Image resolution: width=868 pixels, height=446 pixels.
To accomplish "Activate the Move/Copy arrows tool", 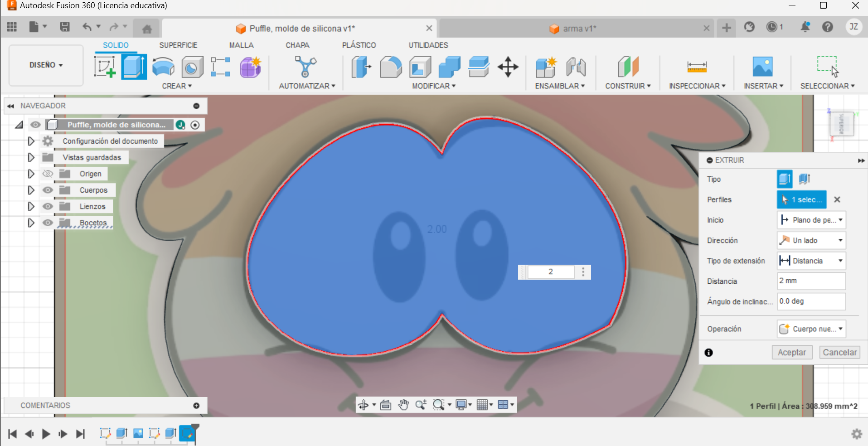I will point(508,67).
